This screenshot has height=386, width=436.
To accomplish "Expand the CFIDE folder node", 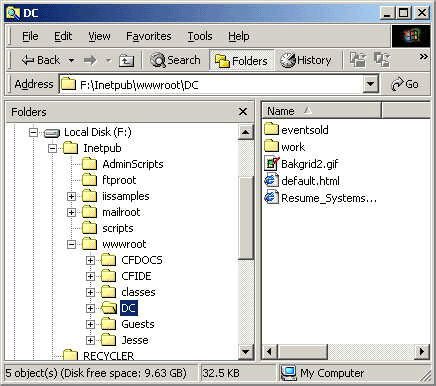I will coord(90,276).
